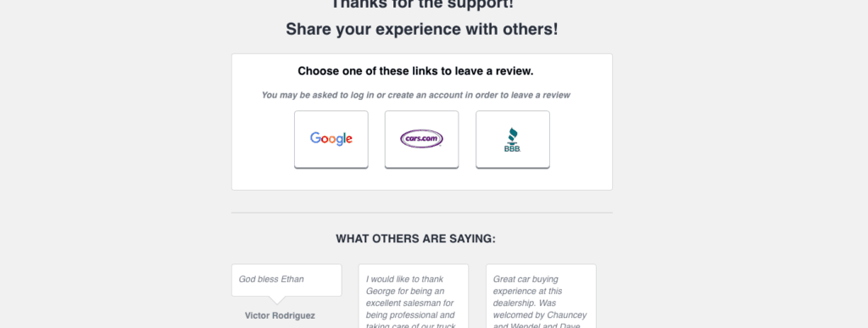Click the "taking care of our truck" line
This screenshot has width=868, height=328.
[x=410, y=325]
